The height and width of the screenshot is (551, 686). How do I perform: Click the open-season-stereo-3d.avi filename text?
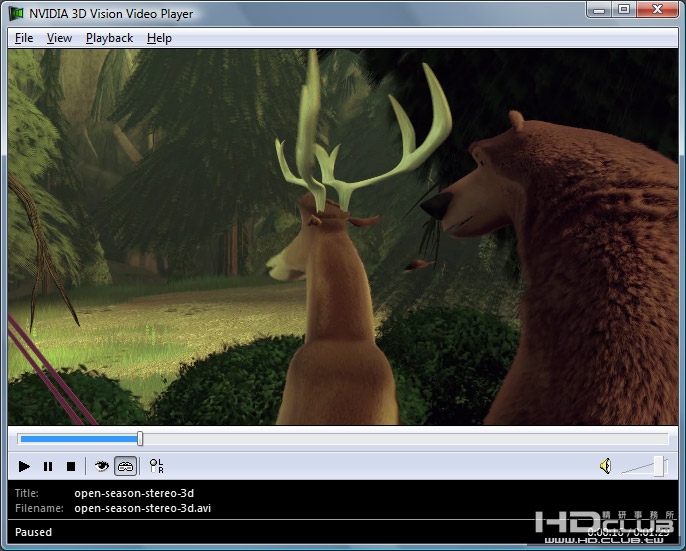pyautogui.click(x=143, y=508)
